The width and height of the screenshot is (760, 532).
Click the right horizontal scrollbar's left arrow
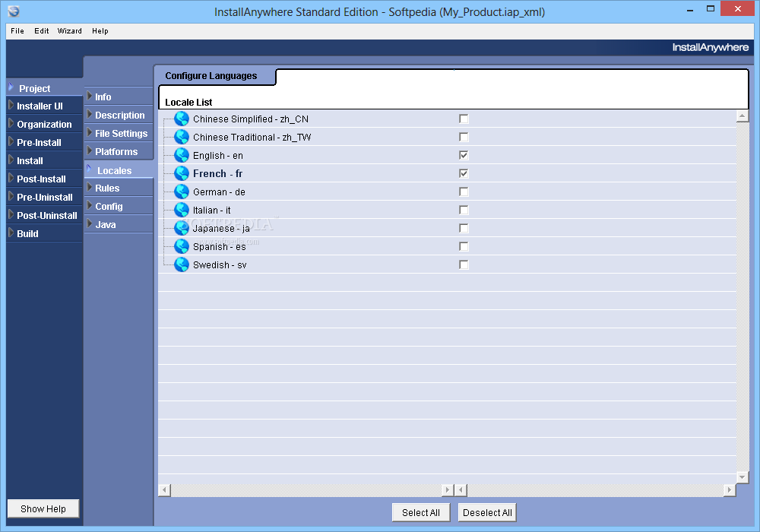pos(461,490)
